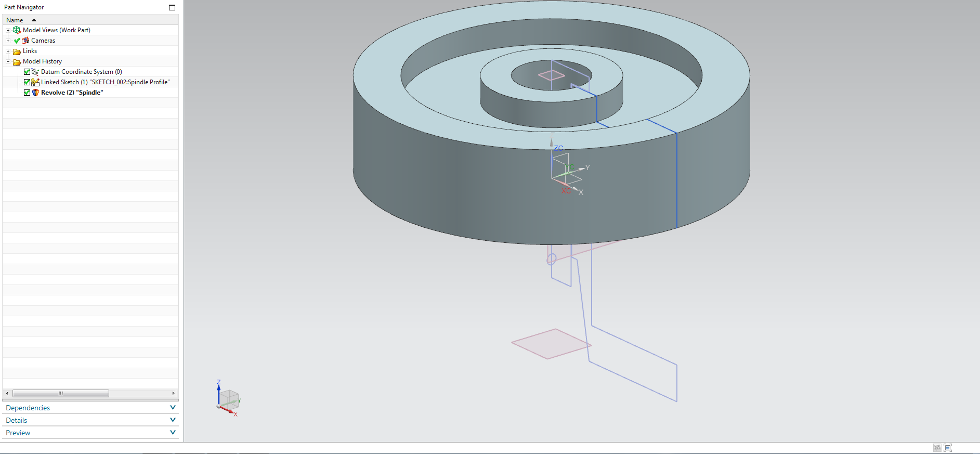Click the Revolve feature icon for Spindle
Viewport: 980px width, 454px height.
[35, 93]
